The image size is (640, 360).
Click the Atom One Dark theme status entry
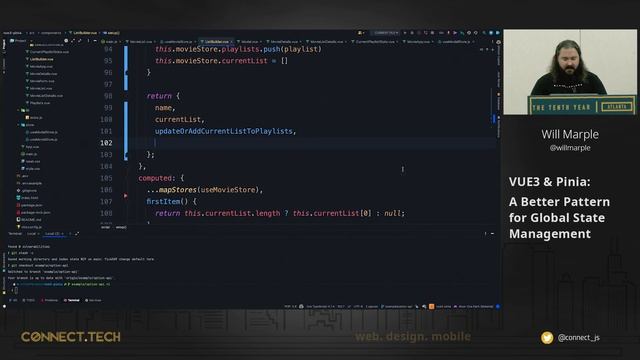[473, 307]
